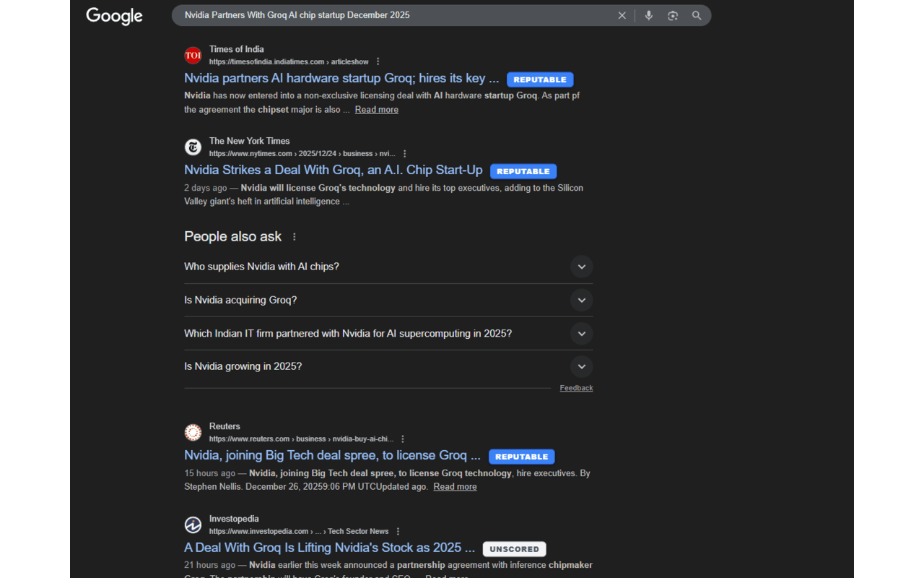The width and height of the screenshot is (924, 578).
Task: Start voice search with the microphone icon
Action: coord(648,15)
